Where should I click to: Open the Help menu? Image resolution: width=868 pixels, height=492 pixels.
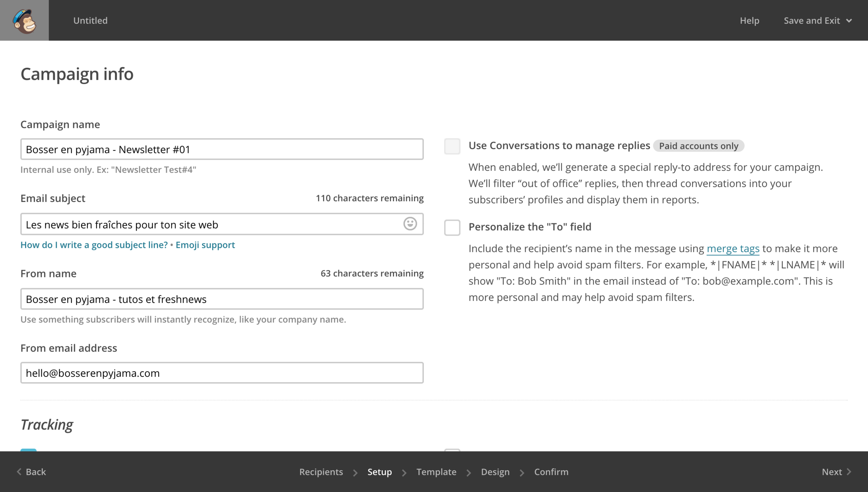pos(749,21)
